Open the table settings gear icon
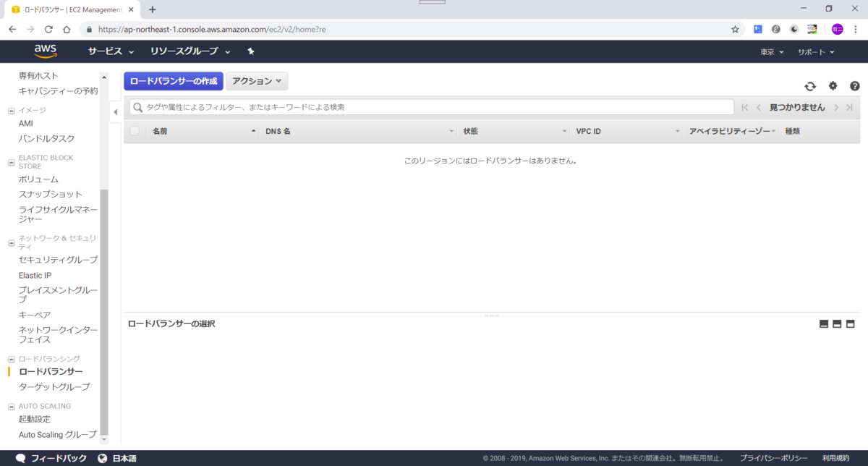Viewport: 868px width, 466px height. pyautogui.click(x=833, y=85)
